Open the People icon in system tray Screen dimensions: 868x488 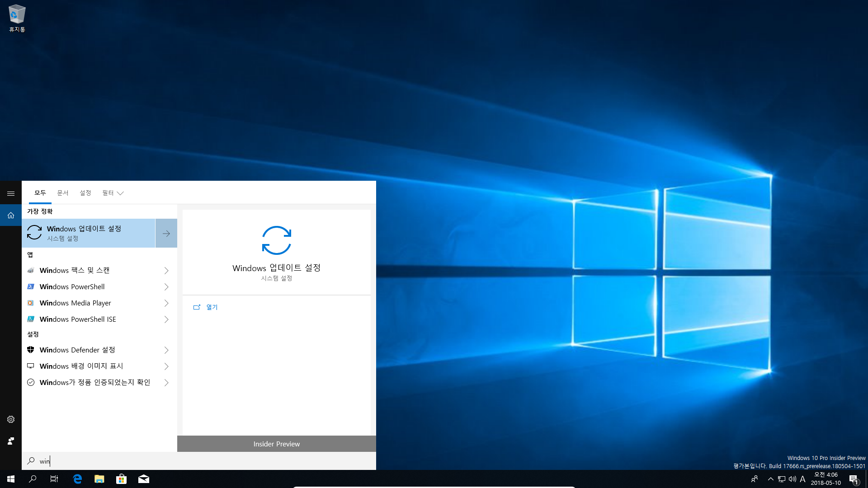(x=754, y=479)
